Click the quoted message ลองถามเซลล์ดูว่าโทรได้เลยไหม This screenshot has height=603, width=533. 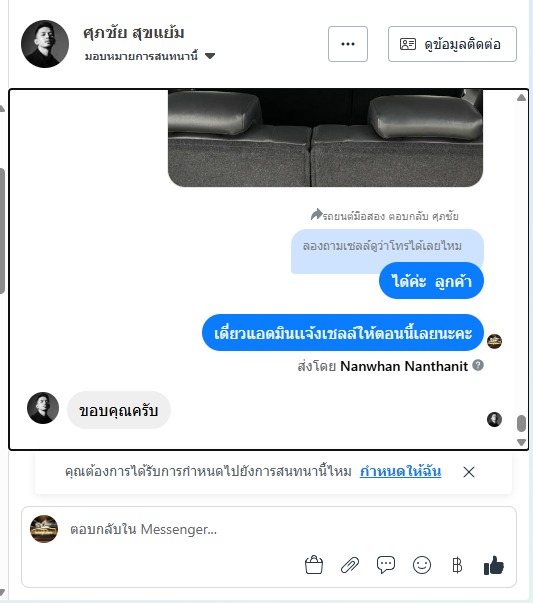[x=382, y=246]
